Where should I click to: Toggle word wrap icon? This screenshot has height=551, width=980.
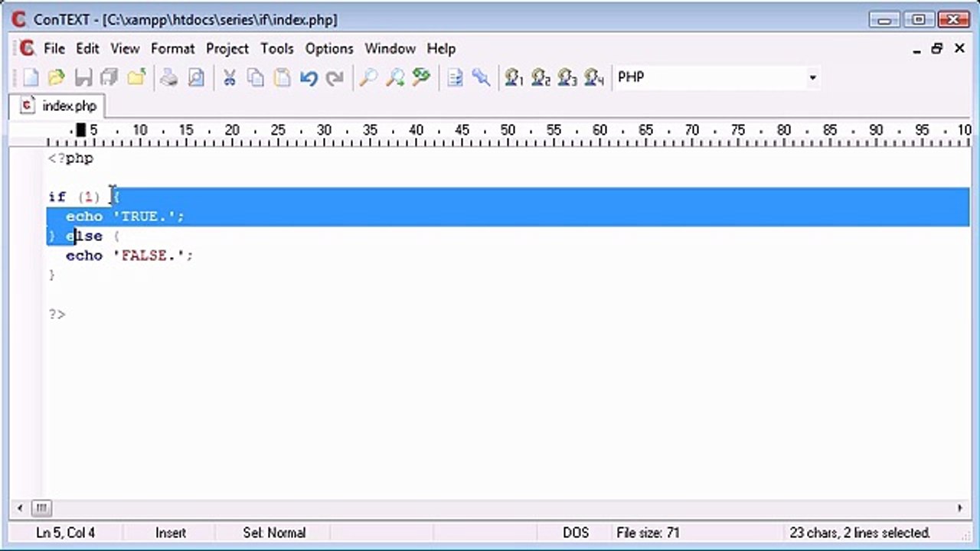click(455, 77)
